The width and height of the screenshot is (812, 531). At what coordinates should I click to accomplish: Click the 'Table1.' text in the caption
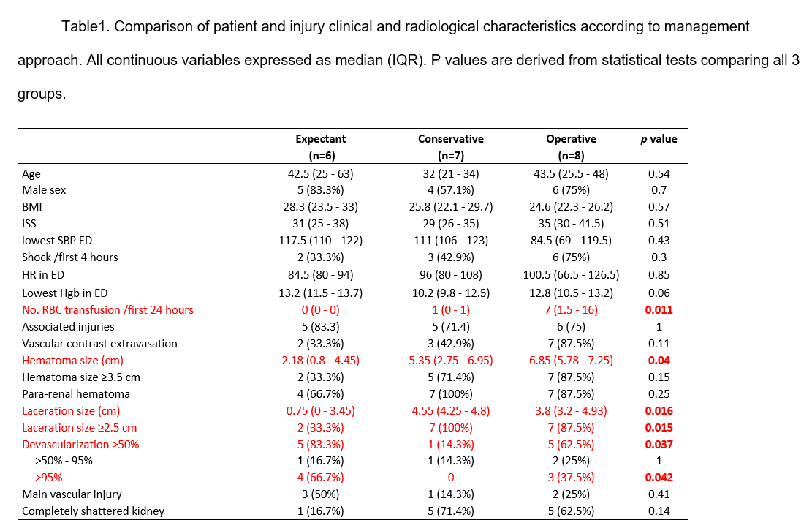coord(84,27)
